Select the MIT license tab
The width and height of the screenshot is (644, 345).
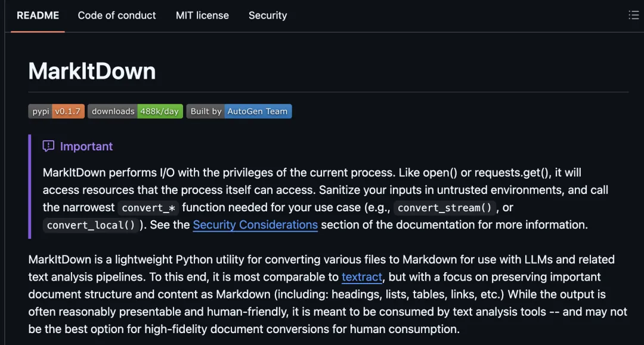coord(202,16)
